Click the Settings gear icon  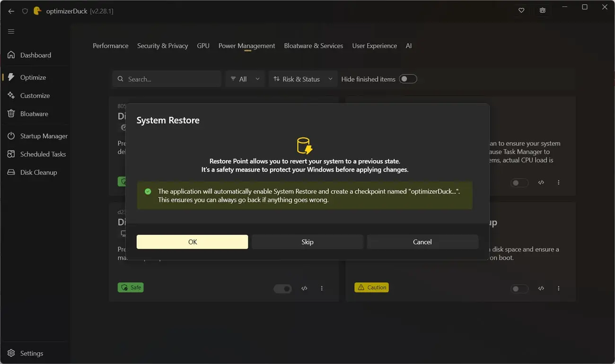click(x=11, y=353)
